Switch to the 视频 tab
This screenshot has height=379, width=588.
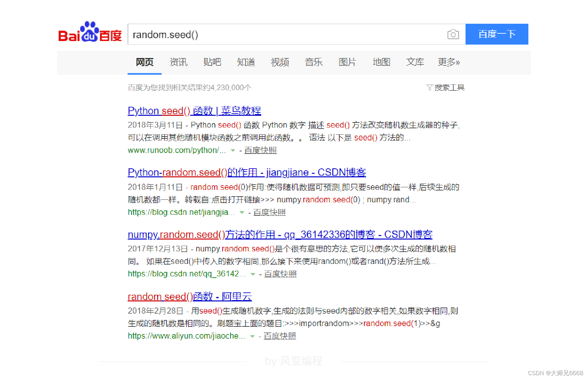(x=280, y=62)
